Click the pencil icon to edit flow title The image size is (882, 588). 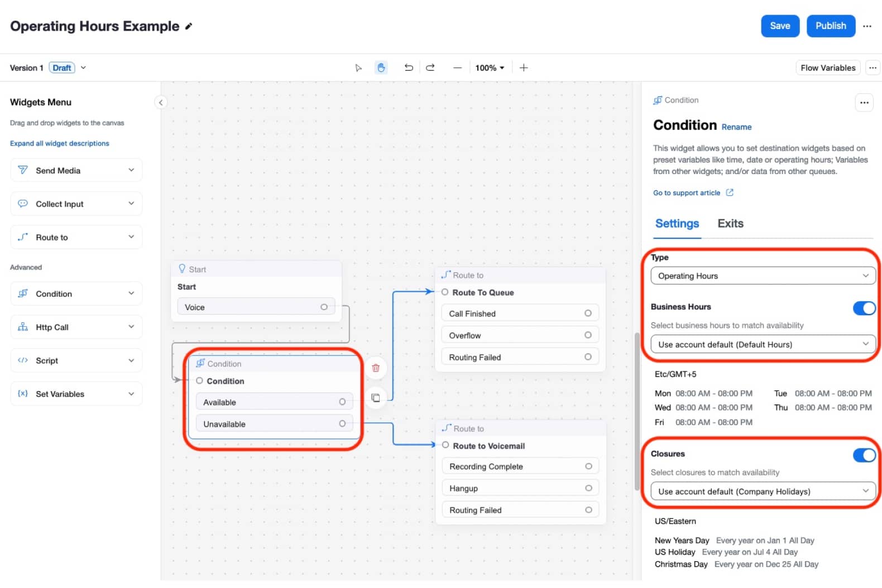coord(189,26)
